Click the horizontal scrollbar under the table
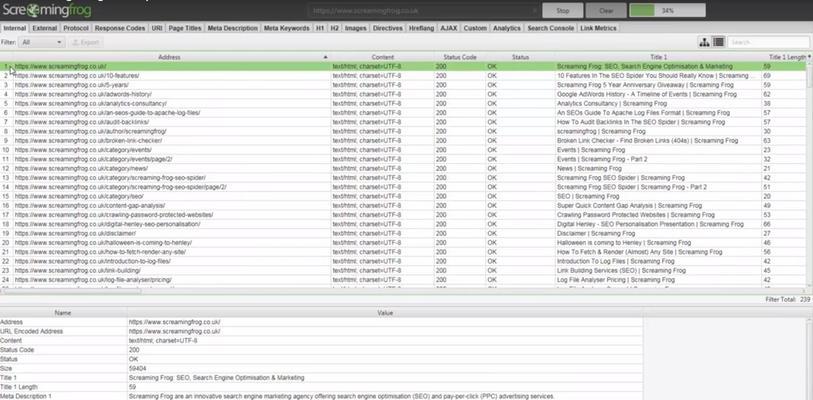The width and height of the screenshot is (813, 400). [71, 291]
